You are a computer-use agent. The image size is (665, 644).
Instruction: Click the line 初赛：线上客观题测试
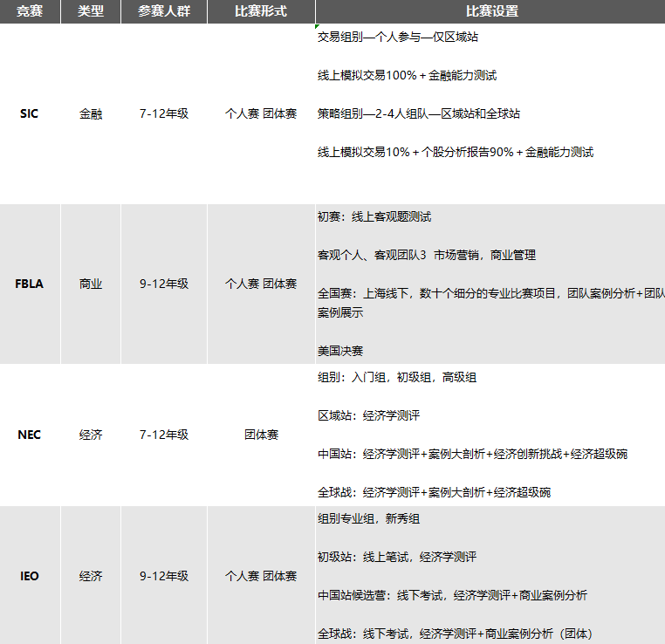coord(374,217)
